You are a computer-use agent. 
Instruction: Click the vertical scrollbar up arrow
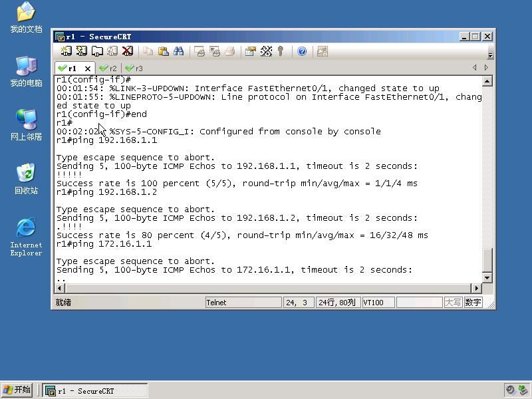click(x=487, y=81)
